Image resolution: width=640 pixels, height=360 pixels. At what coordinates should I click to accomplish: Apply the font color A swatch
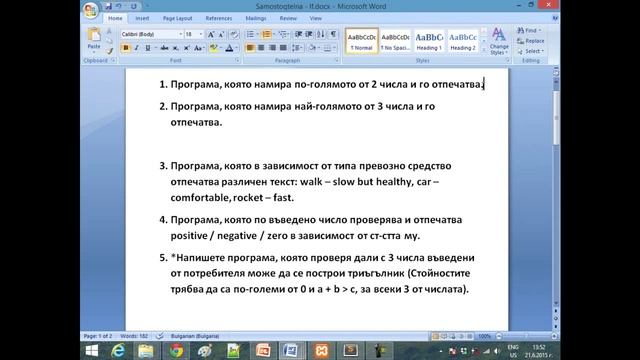pyautogui.click(x=229, y=48)
